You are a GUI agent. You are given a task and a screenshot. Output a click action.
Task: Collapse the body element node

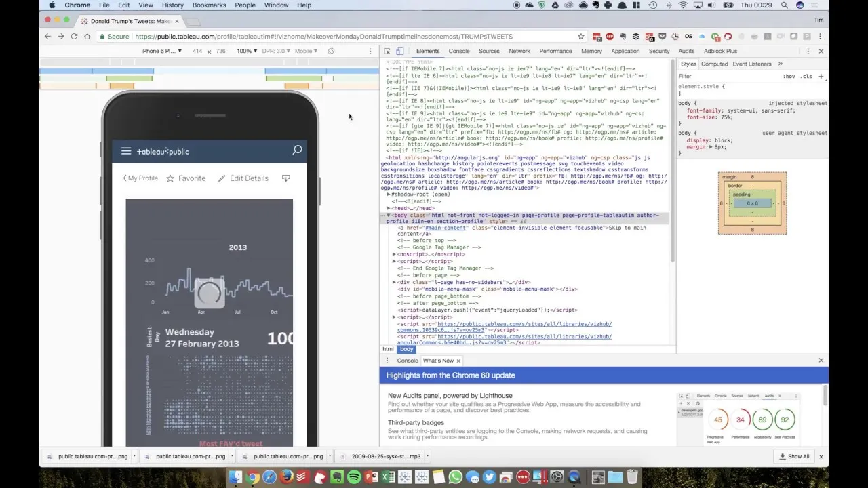pos(389,215)
